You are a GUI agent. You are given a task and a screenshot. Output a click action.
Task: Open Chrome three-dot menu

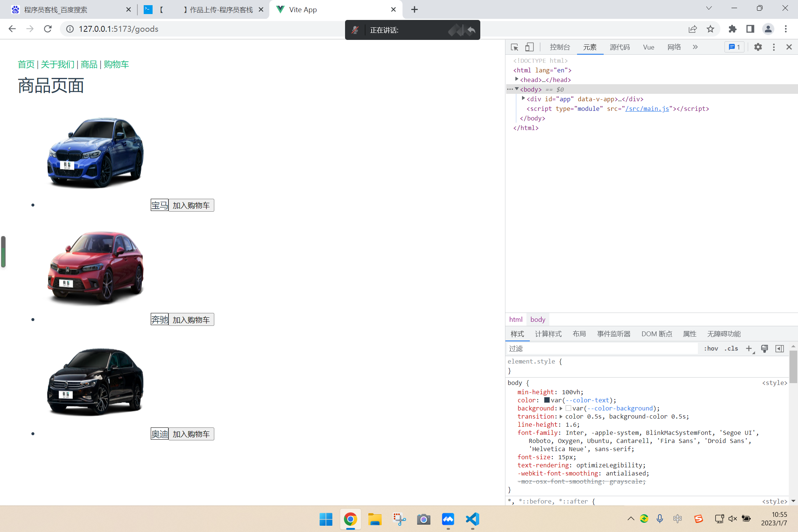(786, 29)
